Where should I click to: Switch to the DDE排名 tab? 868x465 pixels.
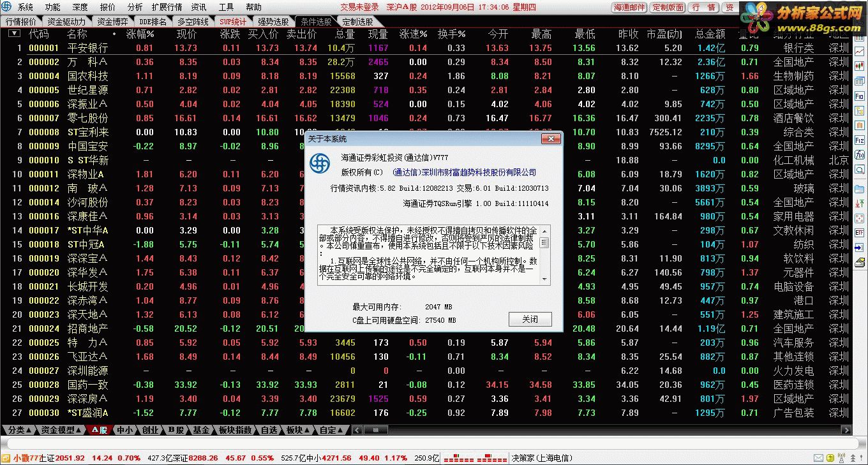[153, 21]
